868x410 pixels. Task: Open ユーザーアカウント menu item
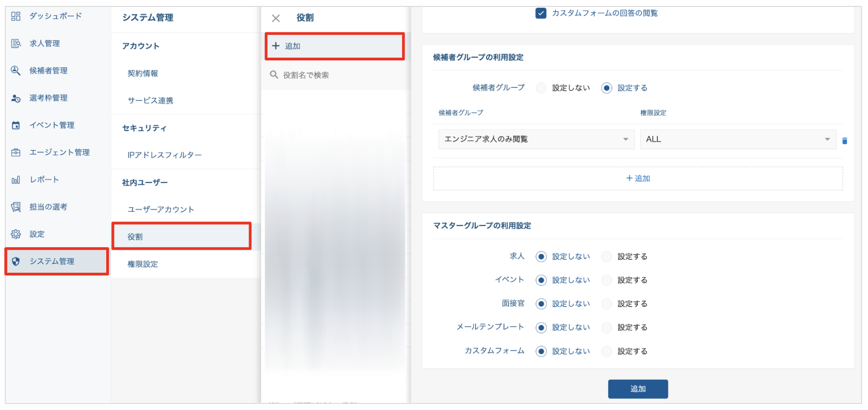coord(161,210)
